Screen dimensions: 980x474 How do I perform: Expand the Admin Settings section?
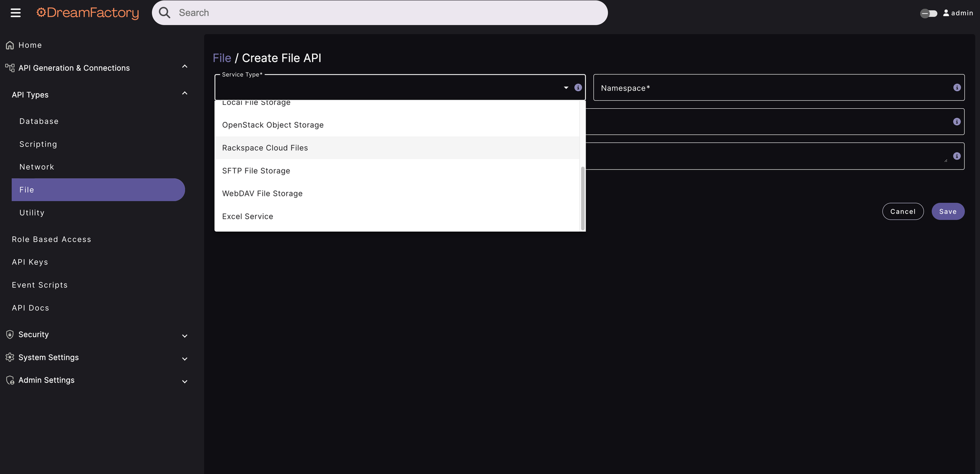click(x=185, y=381)
